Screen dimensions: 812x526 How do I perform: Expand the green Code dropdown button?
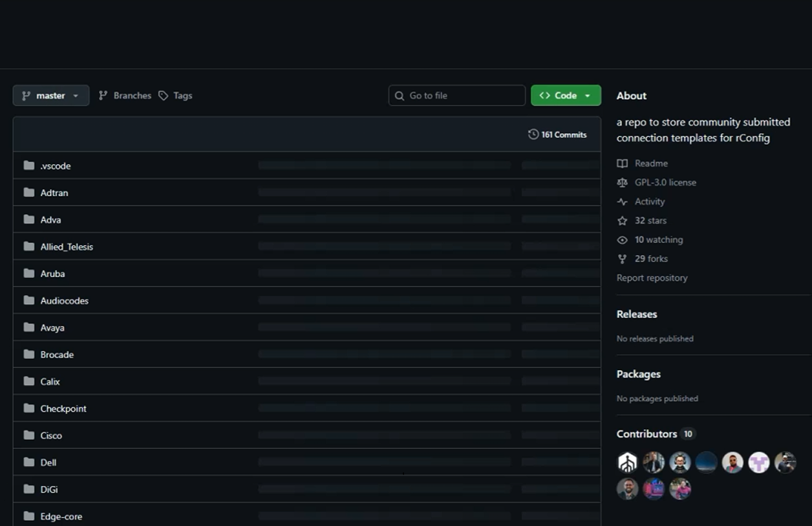pos(566,96)
